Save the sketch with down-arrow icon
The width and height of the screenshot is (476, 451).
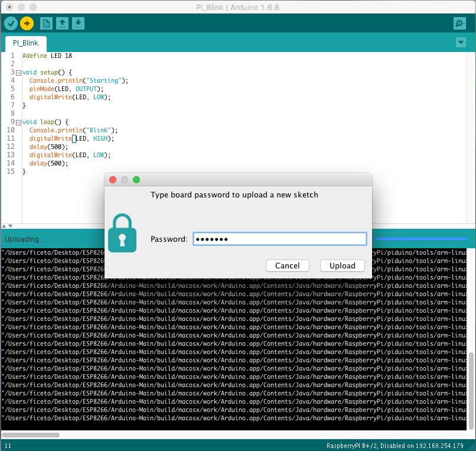(x=78, y=24)
